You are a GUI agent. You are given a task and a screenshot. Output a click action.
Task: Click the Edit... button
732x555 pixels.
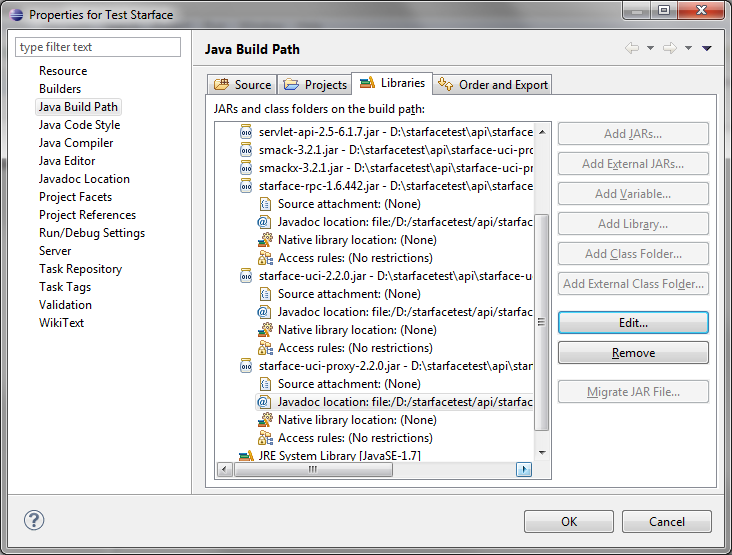tap(633, 323)
